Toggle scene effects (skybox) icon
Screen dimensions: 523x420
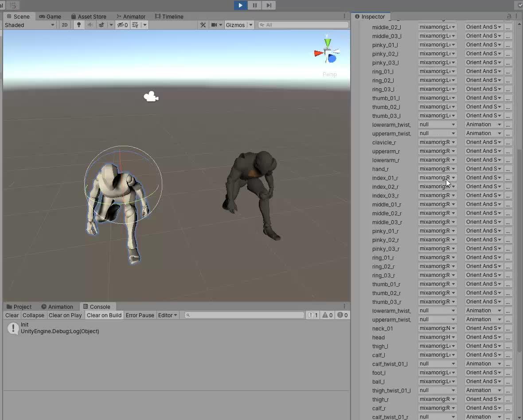[x=101, y=25]
